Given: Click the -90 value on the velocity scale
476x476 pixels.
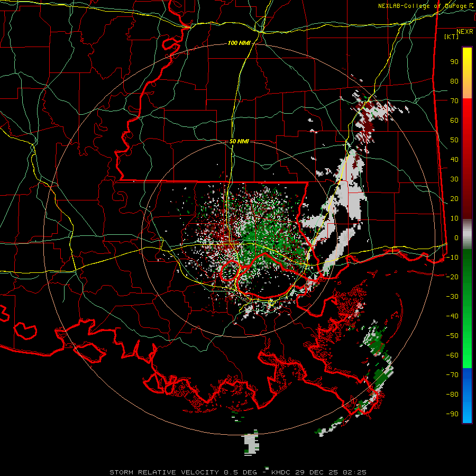Looking at the screenshot, I should point(452,414).
